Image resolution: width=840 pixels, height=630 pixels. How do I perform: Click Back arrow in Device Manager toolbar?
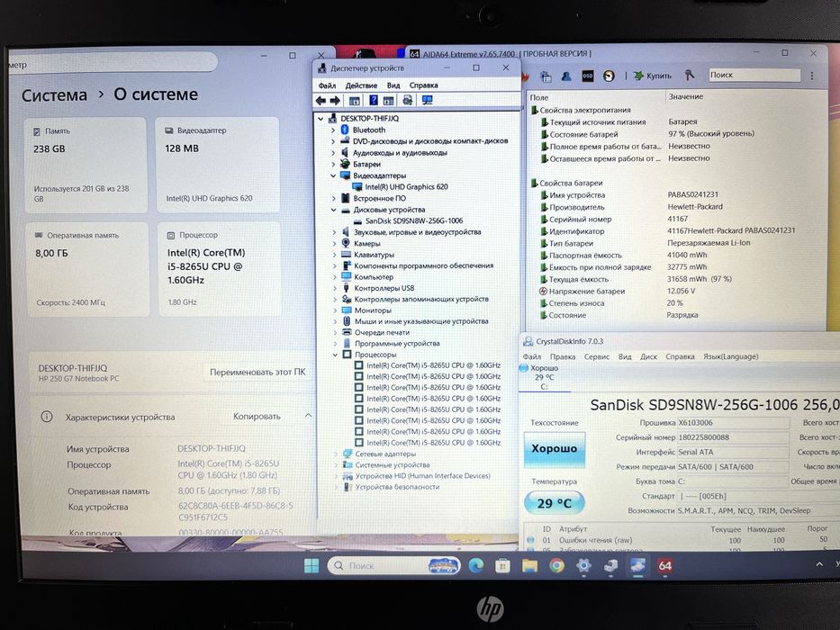point(321,100)
